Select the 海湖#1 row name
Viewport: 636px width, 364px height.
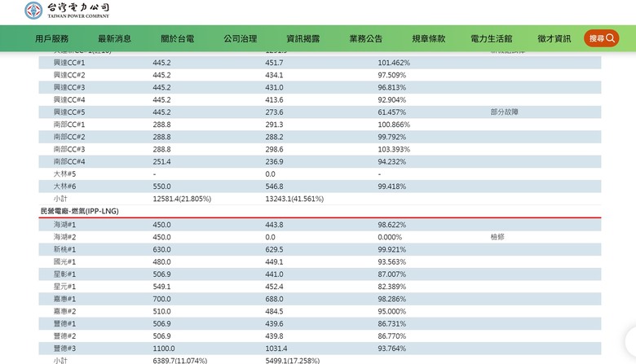coord(64,225)
